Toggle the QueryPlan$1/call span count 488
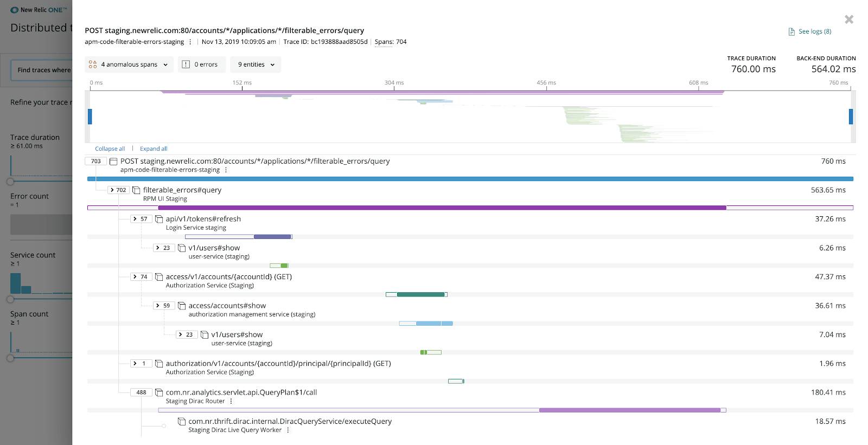 pyautogui.click(x=141, y=392)
